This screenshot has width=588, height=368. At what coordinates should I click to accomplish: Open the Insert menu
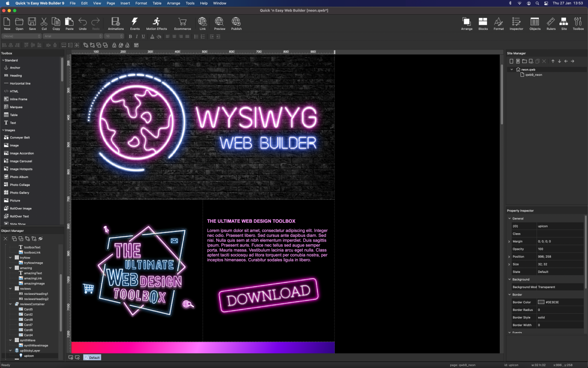125,3
